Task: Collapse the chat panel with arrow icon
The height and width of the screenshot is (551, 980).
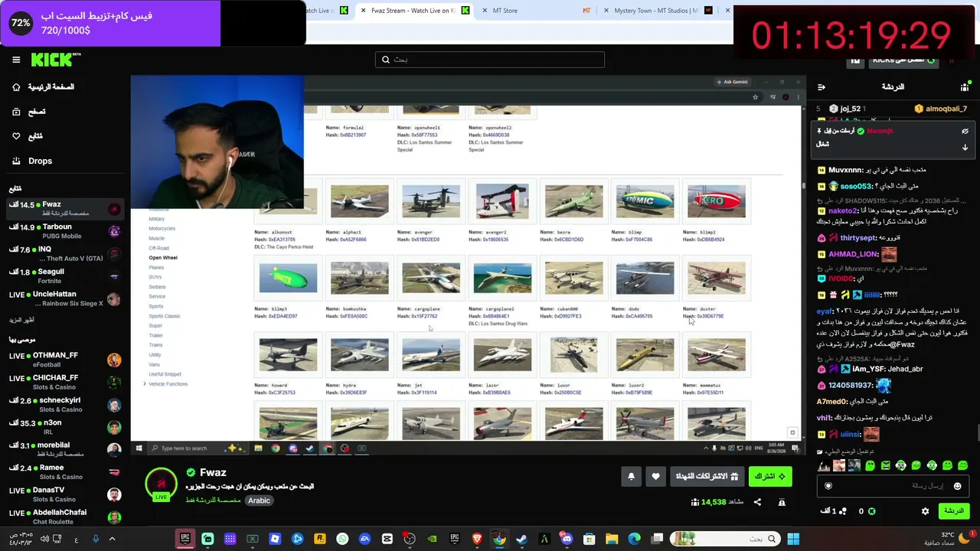Action: click(821, 87)
